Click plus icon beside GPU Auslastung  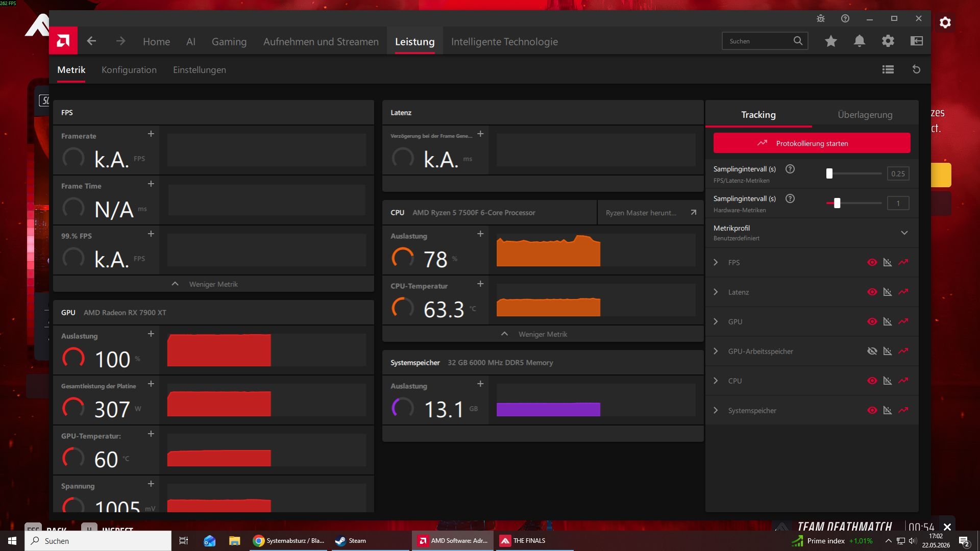click(x=151, y=334)
